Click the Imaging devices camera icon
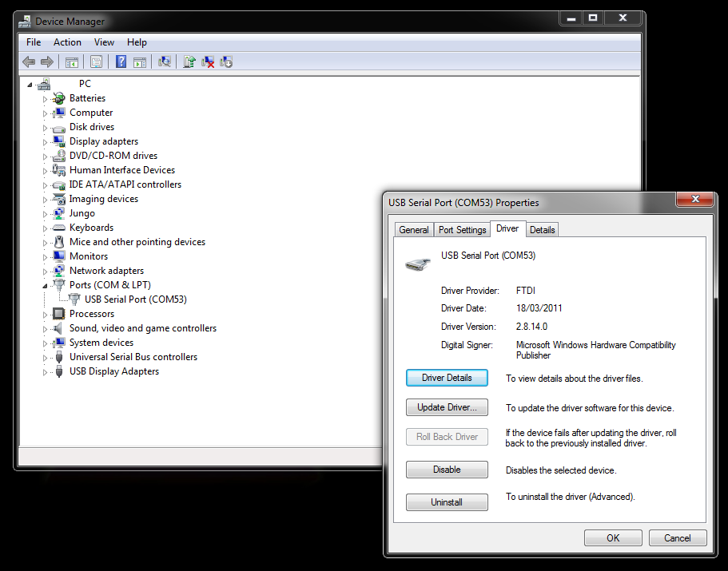 59,199
